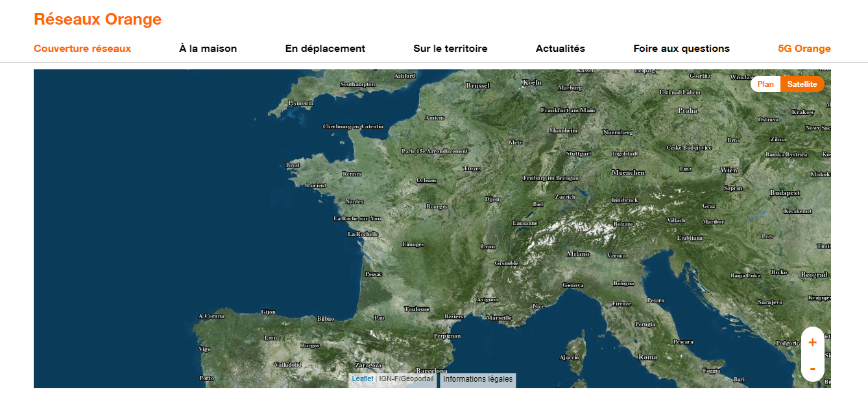Switch map to Plan view
This screenshot has height=407, width=868.
tap(766, 84)
